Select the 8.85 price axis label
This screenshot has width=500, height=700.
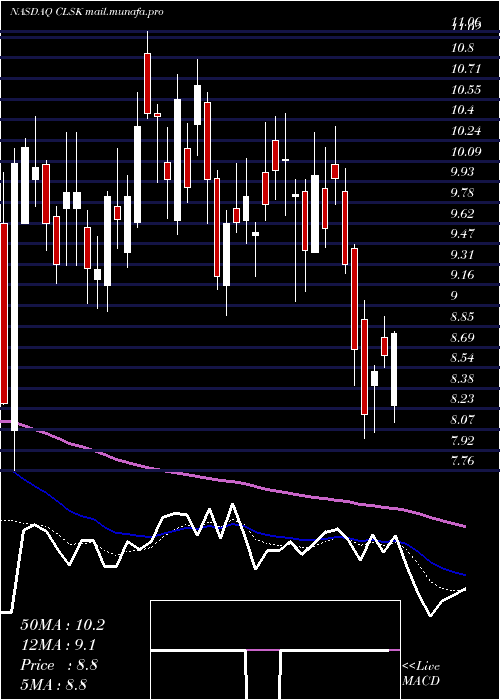(x=462, y=317)
